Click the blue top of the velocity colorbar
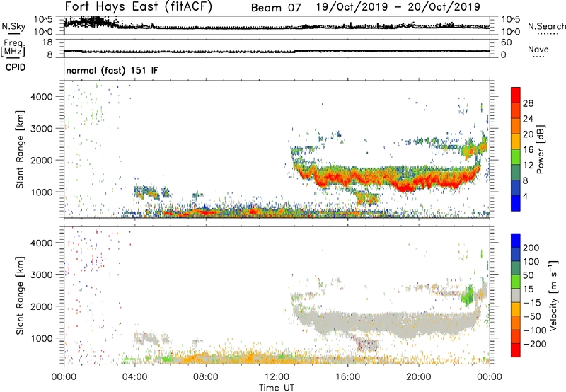 click(516, 241)
